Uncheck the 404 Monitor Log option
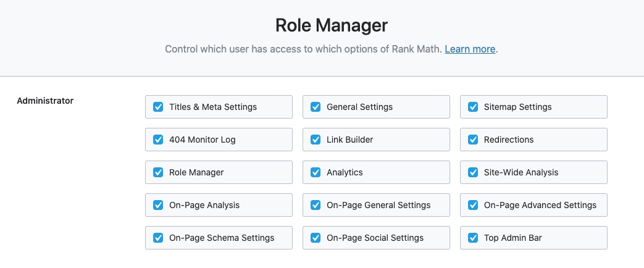 coord(158,140)
